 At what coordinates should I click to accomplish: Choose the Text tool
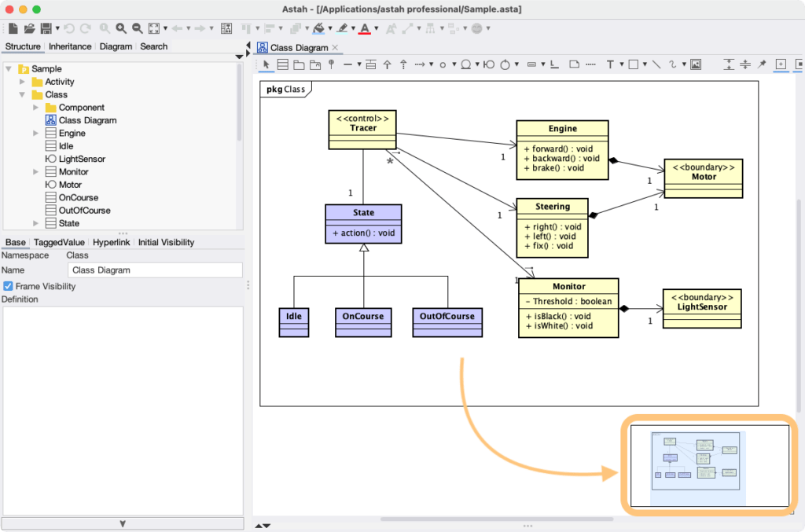point(610,64)
